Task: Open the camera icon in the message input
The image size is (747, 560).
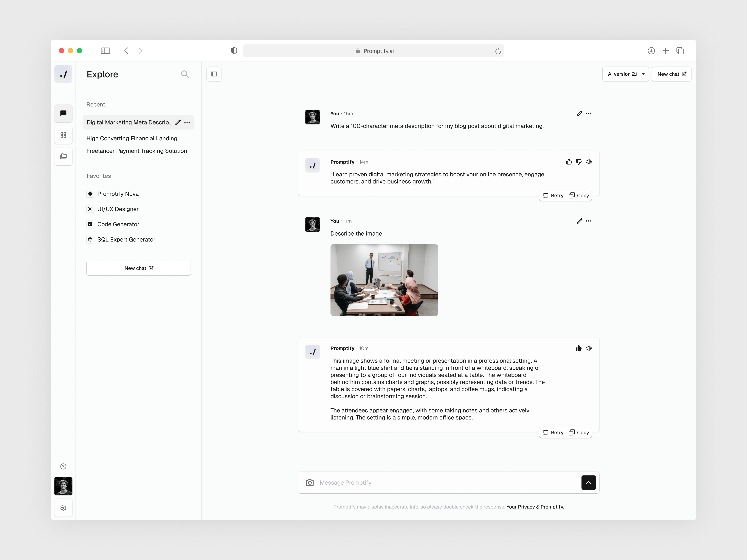Action: pos(310,482)
